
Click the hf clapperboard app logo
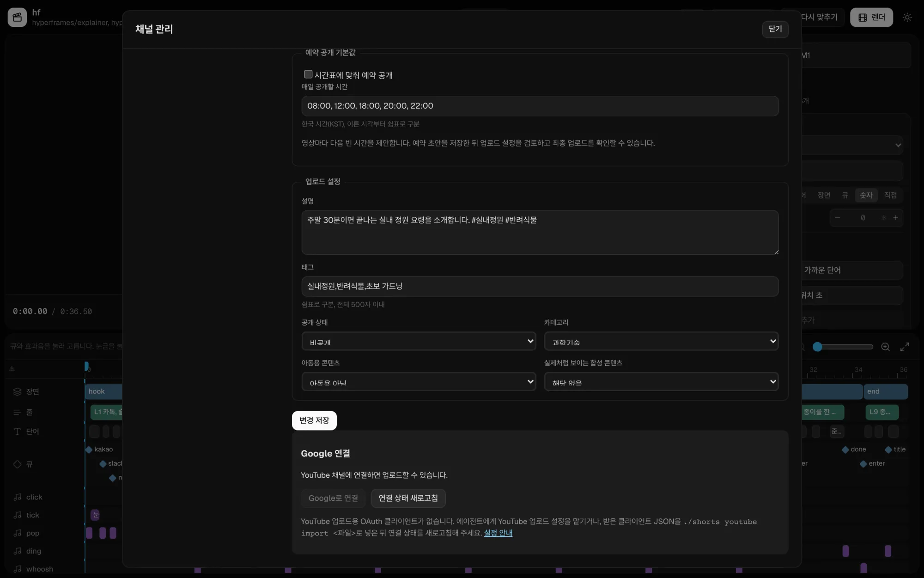[17, 17]
